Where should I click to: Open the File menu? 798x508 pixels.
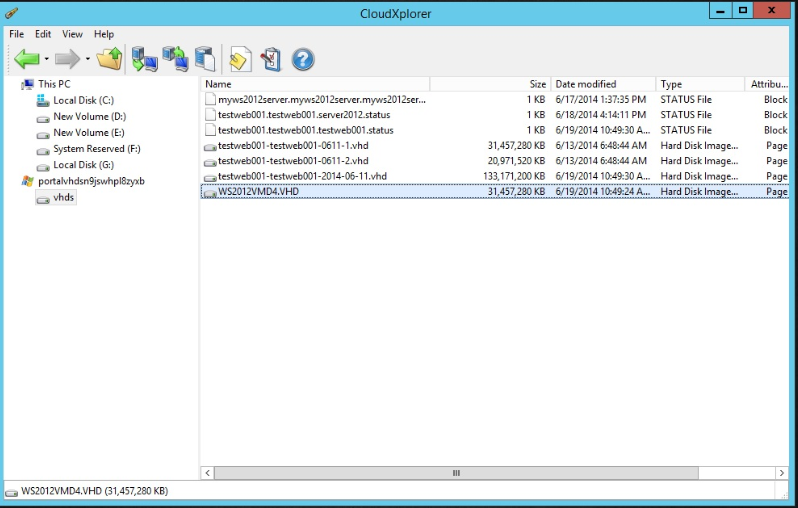tap(16, 34)
